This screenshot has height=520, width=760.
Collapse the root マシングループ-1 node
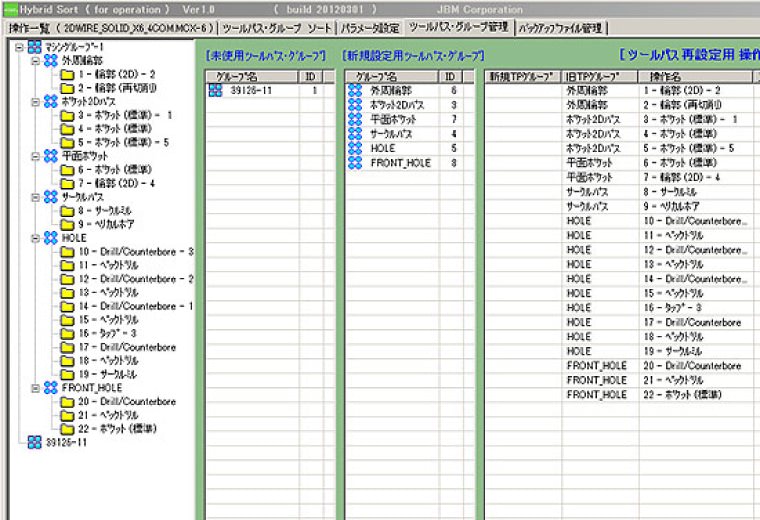(20, 47)
